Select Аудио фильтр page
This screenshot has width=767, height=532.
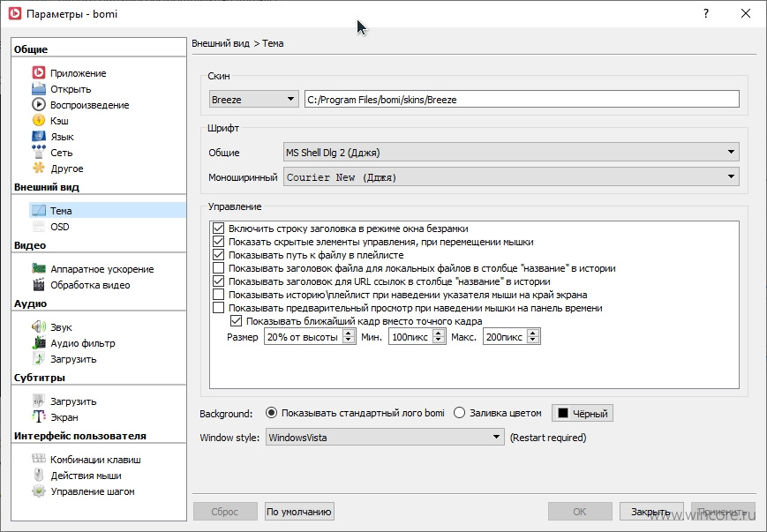[83, 343]
